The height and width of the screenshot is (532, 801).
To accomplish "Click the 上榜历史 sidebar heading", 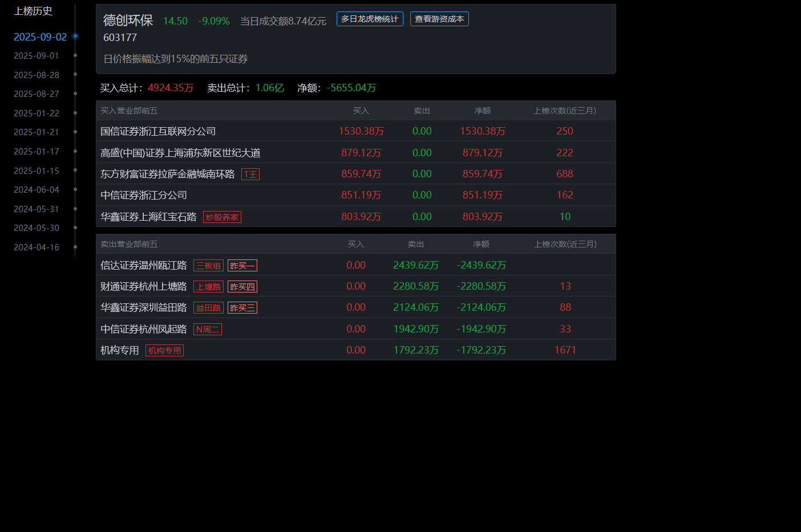I will pos(33,11).
